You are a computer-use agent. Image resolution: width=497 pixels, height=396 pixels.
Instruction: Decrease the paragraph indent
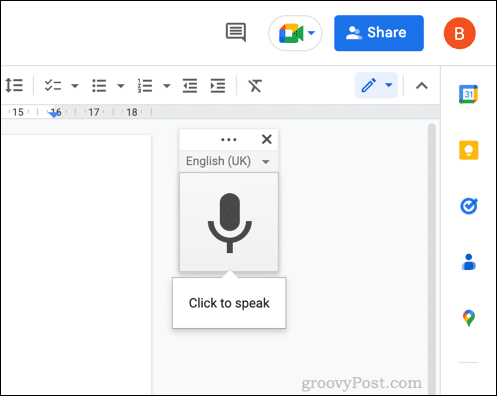[190, 86]
